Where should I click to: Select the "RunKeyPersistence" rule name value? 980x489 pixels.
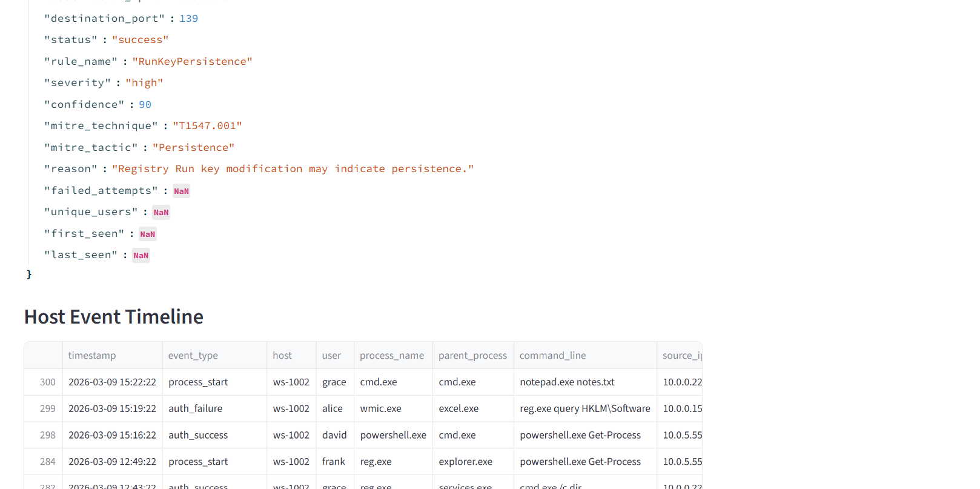[192, 62]
